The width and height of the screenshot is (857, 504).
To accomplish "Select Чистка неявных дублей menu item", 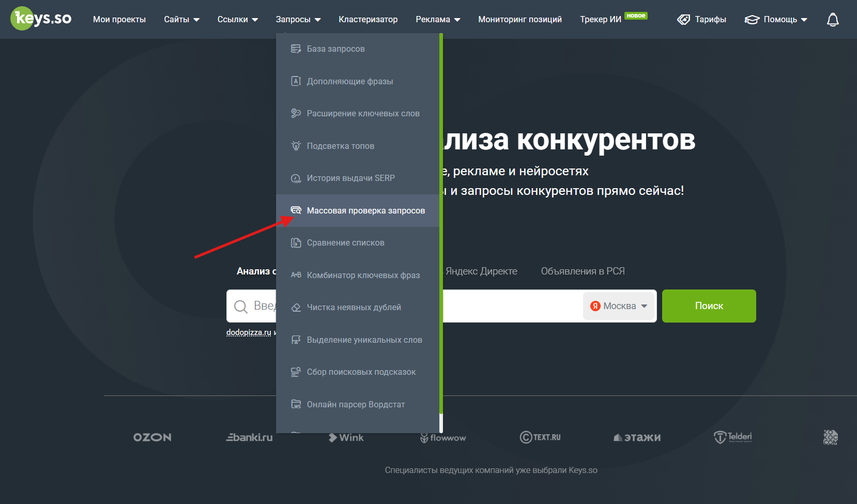I will pos(358,308).
